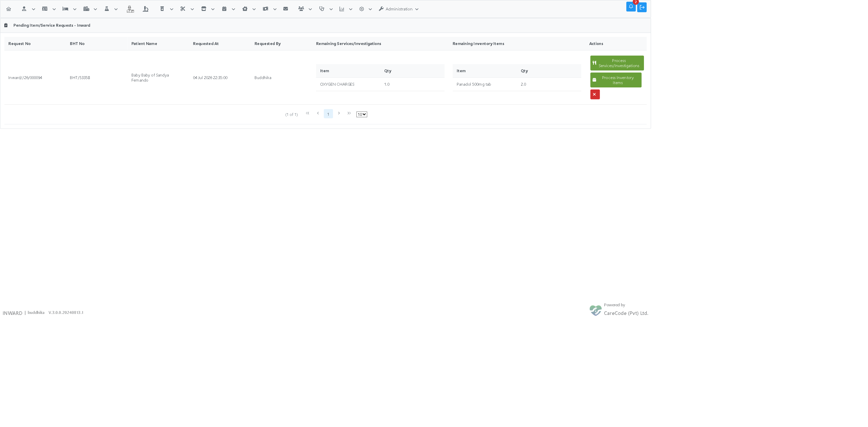Click the (1 of 1) page indicator

pos(291,114)
